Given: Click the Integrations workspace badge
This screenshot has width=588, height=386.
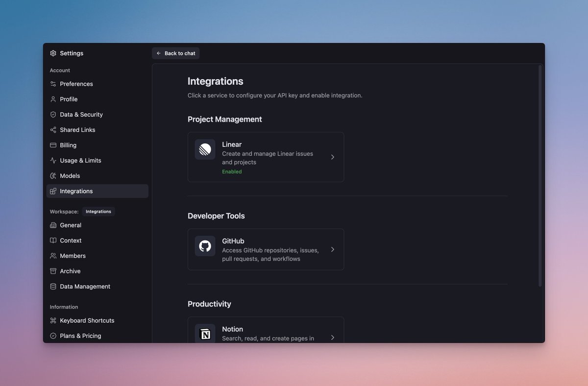Looking at the screenshot, I should point(98,212).
